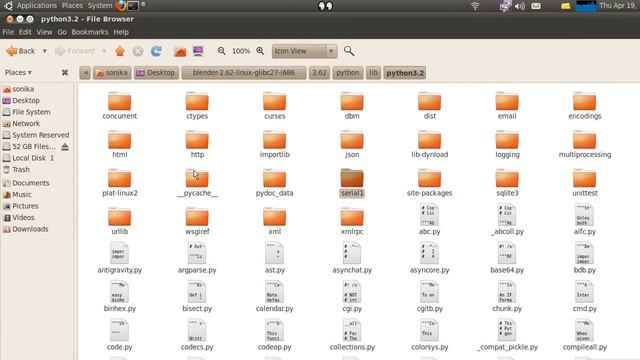
Task: Open the Go menu
Action: point(62,32)
